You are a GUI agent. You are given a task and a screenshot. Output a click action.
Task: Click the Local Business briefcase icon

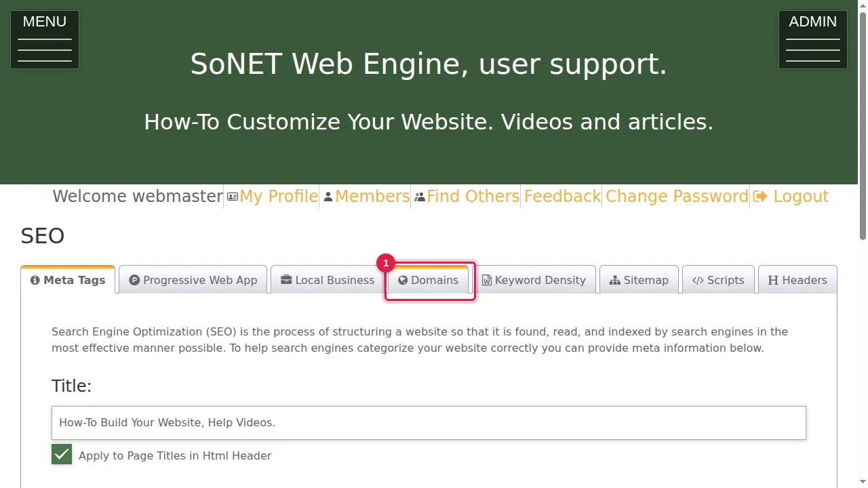point(286,280)
